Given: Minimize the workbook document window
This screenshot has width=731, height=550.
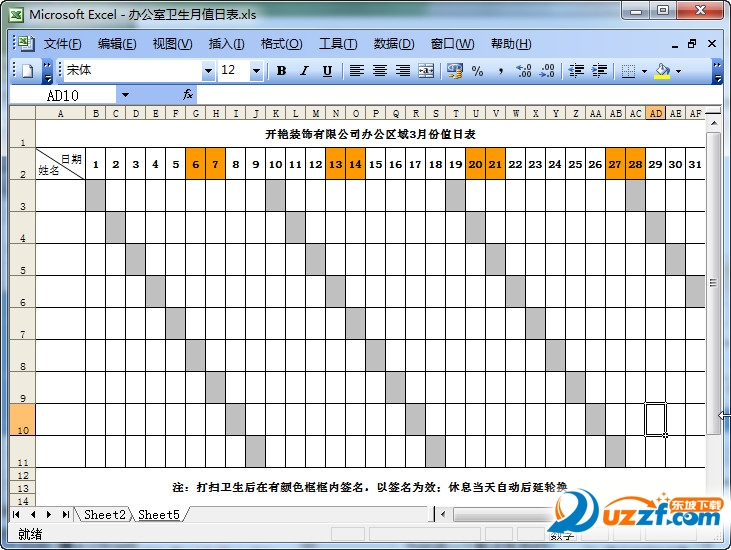Looking at the screenshot, I should [675, 44].
